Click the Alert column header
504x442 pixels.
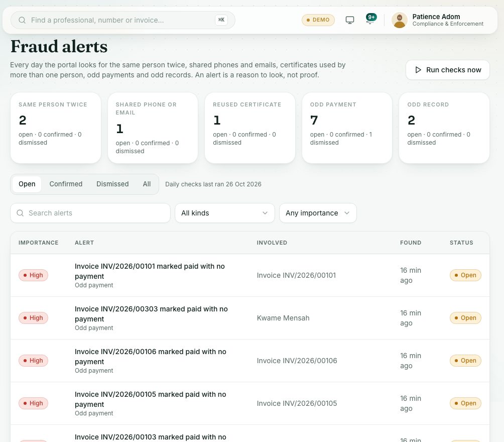click(x=84, y=243)
